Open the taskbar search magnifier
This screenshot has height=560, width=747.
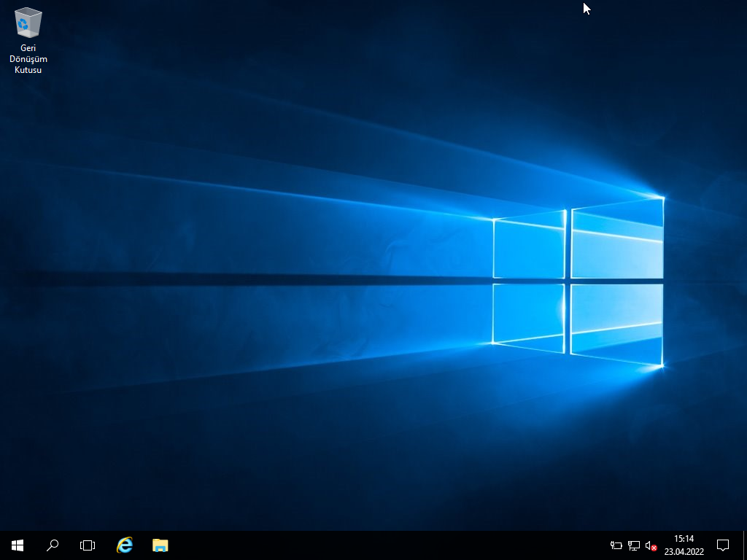(x=53, y=545)
